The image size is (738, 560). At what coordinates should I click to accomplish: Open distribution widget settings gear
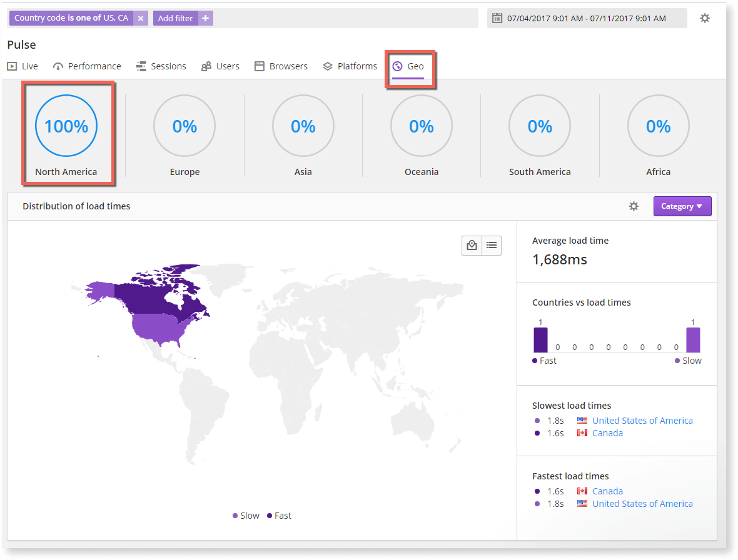click(634, 206)
